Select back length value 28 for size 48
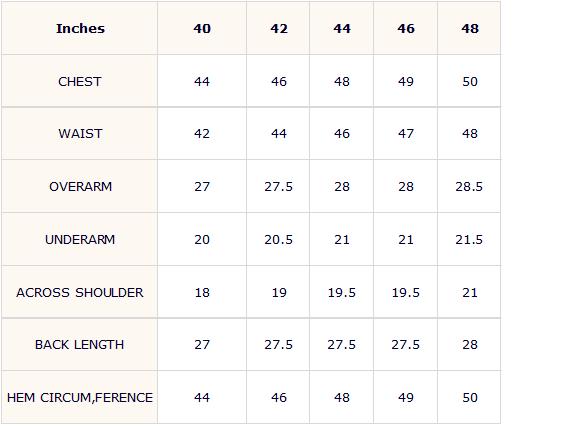 click(470, 344)
